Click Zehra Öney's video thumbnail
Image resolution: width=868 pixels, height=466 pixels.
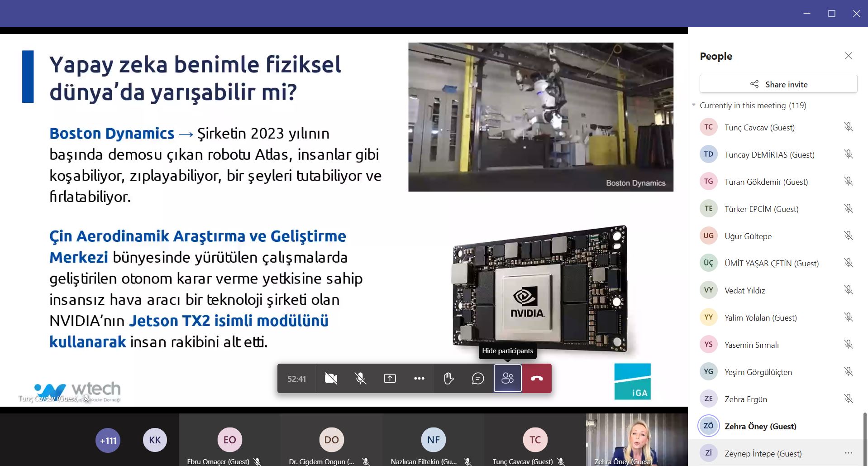[636, 439]
